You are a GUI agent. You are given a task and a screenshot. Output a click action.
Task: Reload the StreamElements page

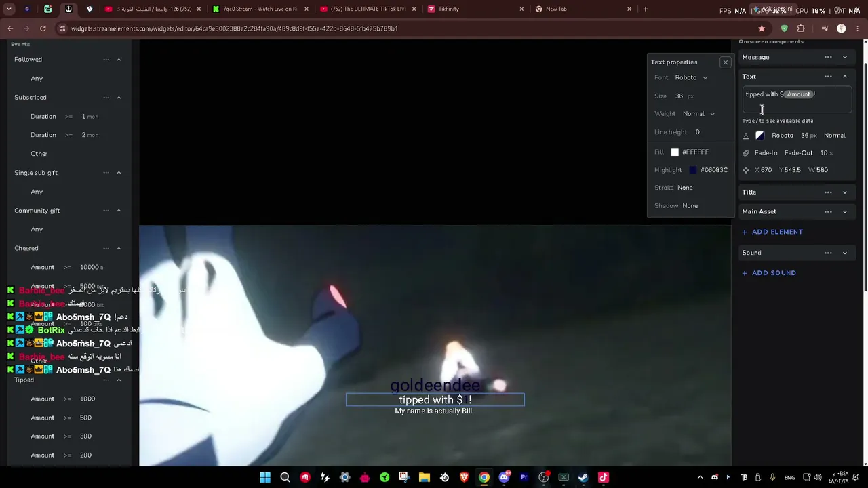pos(43,28)
